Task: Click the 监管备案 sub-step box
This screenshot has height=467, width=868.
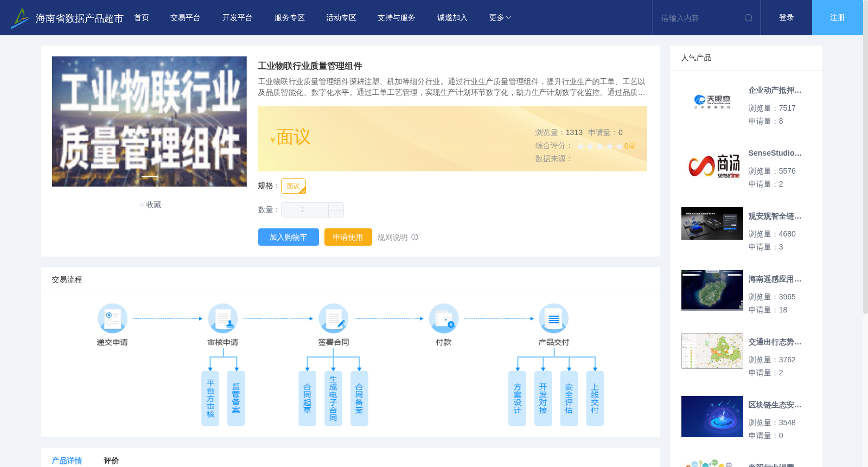Action: pos(236,399)
